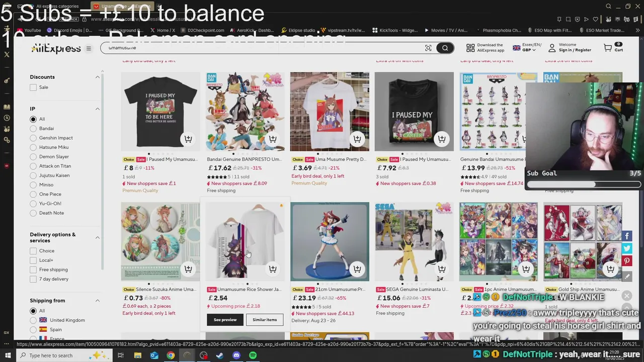Open the KickTools bookmark
The image size is (644, 362).
pyautogui.click(x=395, y=30)
